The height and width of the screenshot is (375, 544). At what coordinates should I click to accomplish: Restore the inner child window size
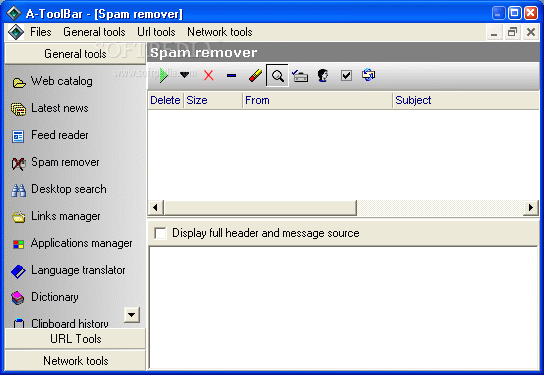click(x=512, y=33)
